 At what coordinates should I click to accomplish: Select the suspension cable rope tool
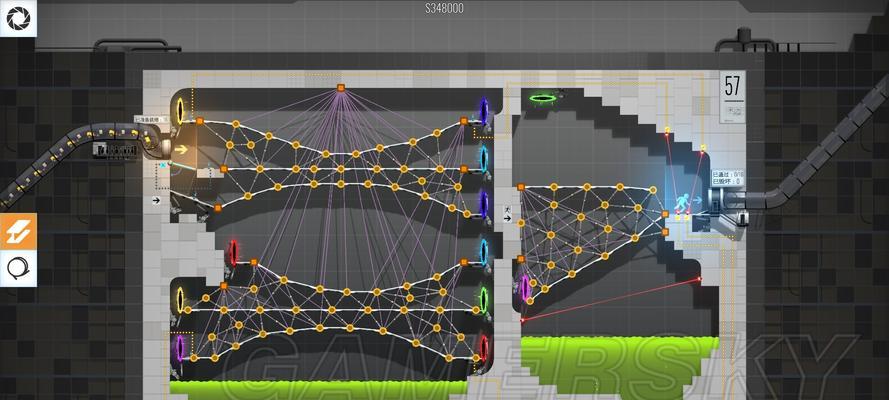pyautogui.click(x=18, y=268)
